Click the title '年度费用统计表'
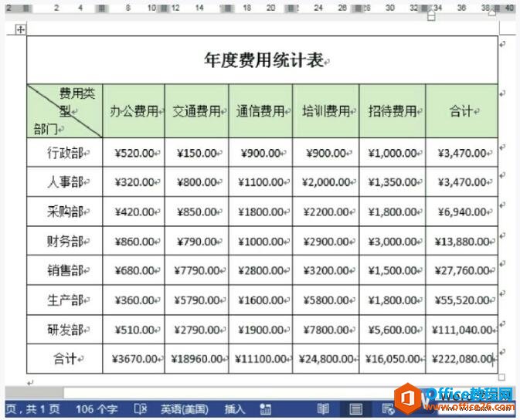This screenshot has height=420, width=520. (264, 60)
